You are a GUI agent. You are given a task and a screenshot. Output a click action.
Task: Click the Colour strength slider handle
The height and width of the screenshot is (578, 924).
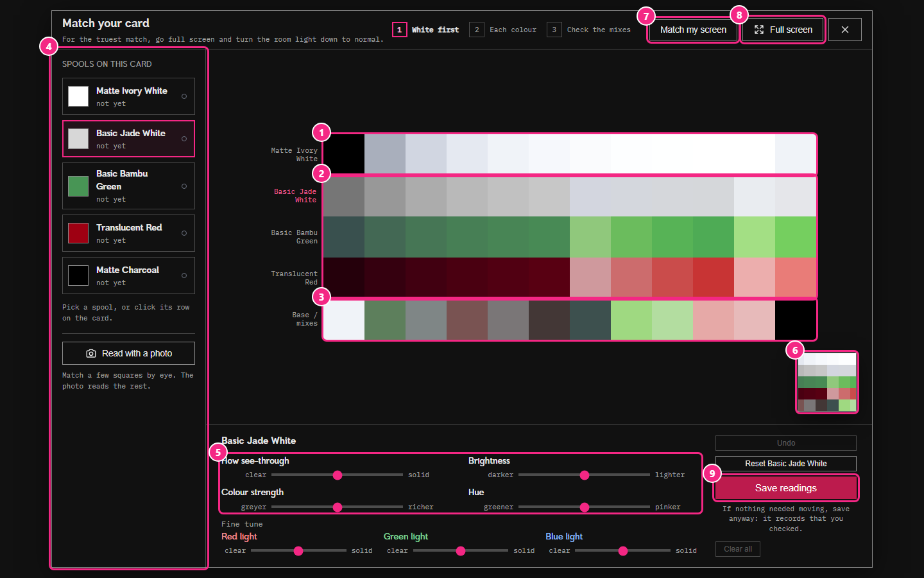(338, 507)
